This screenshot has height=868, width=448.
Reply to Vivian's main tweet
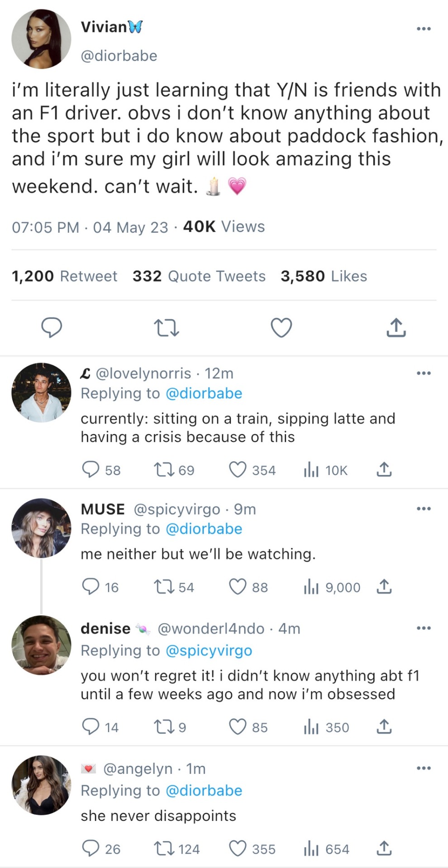click(52, 328)
